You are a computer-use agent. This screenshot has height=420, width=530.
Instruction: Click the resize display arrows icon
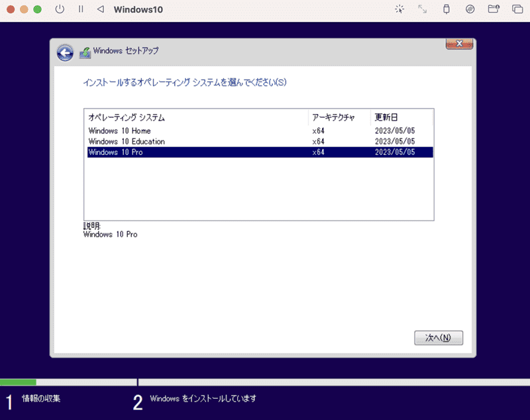click(423, 9)
